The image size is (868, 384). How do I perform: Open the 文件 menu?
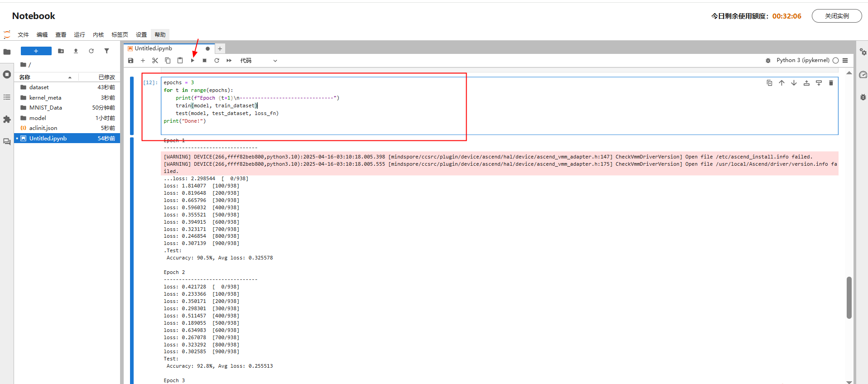coord(23,34)
